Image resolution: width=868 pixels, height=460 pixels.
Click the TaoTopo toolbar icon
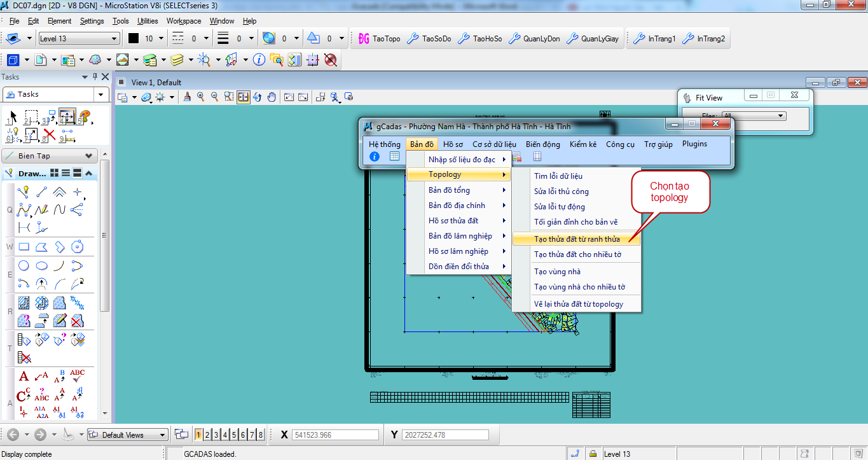380,39
